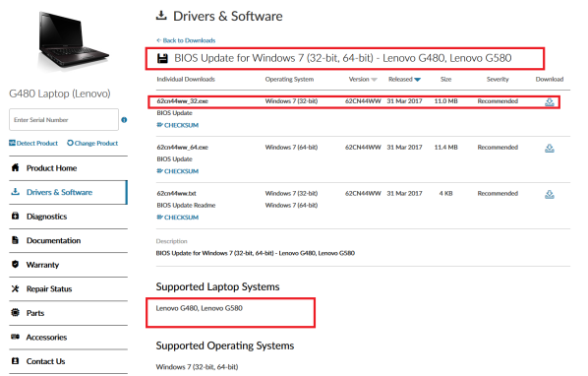Click the download icon next to page heading
Viewport: 588px width, 376px height.
click(161, 16)
